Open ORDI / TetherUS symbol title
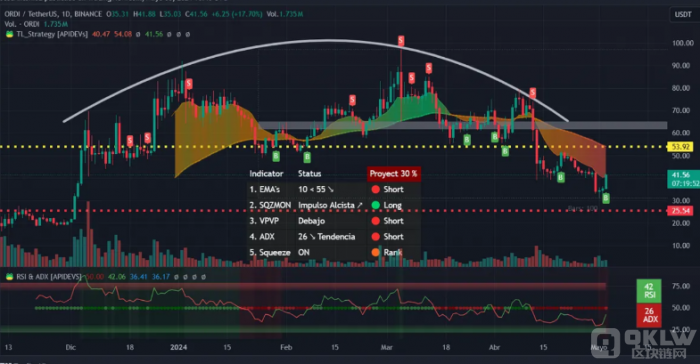This screenshot has height=364, width=700. pyautogui.click(x=31, y=14)
